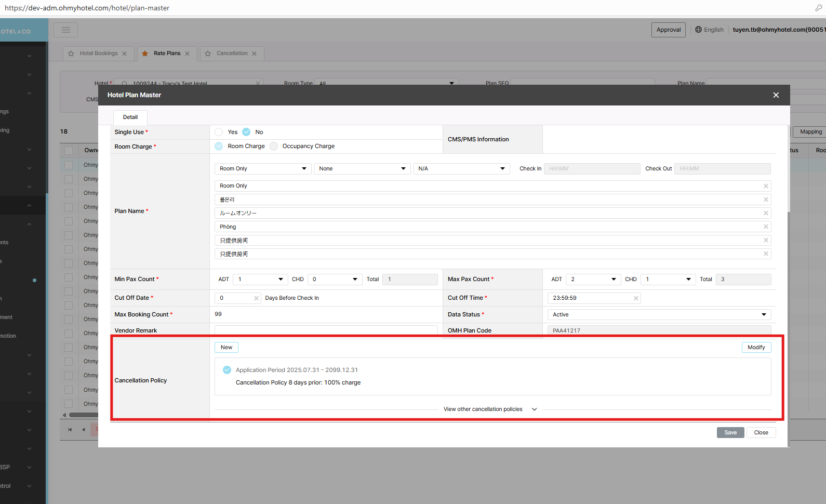Open the Data Status Active dropdown

pos(659,315)
